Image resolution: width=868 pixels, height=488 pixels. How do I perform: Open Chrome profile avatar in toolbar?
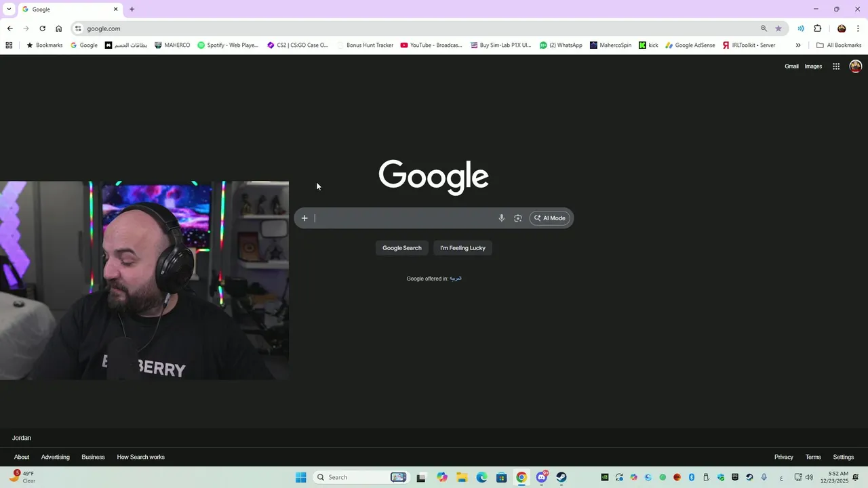(842, 28)
